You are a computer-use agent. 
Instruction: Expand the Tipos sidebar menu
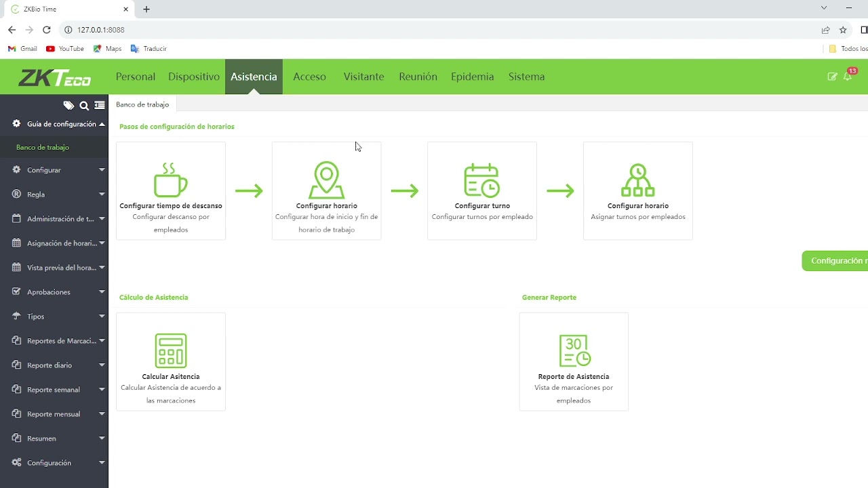(54, 317)
